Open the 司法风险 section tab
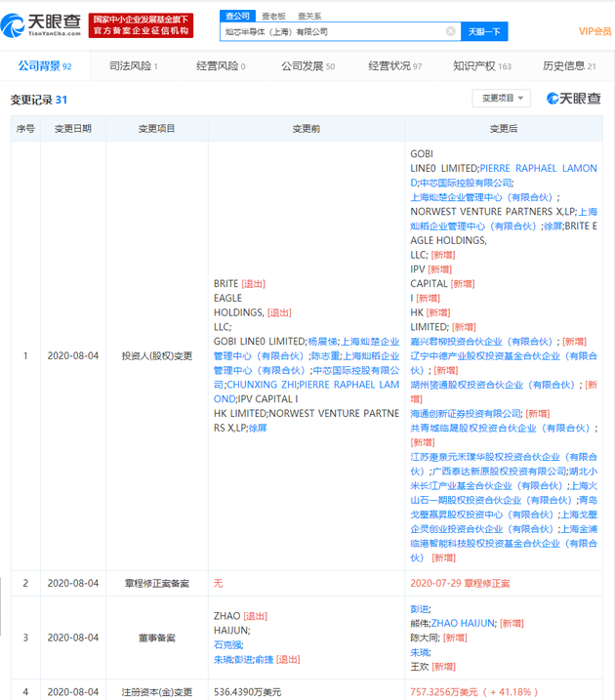The width and height of the screenshot is (615, 700). click(x=134, y=66)
